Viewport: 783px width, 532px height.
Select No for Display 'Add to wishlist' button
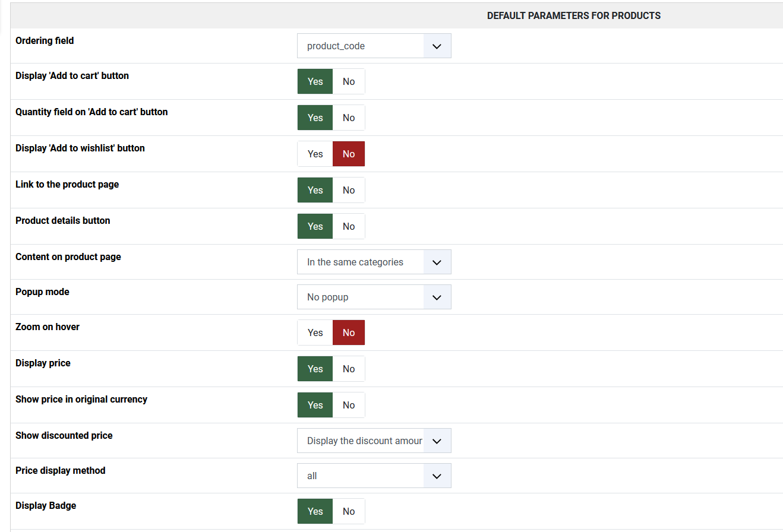click(x=349, y=154)
